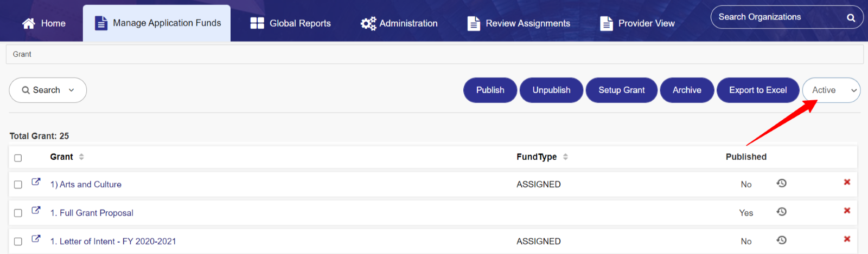Open the Active status dropdown
Viewport: 868px width, 254px height.
[x=831, y=90]
